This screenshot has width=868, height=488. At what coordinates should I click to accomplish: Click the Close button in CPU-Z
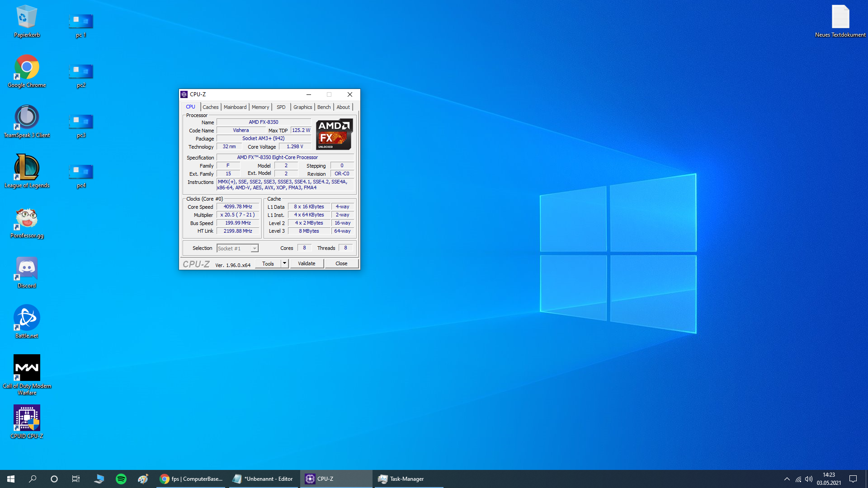pyautogui.click(x=341, y=263)
